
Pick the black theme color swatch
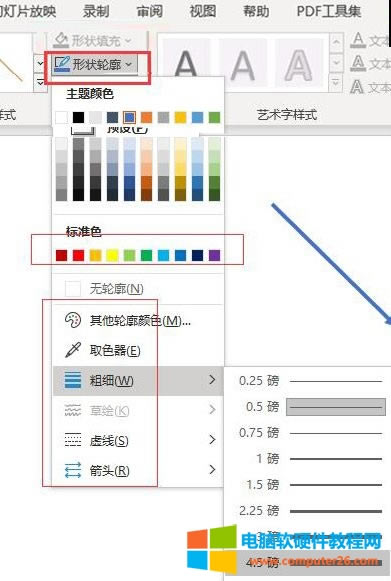click(x=78, y=117)
